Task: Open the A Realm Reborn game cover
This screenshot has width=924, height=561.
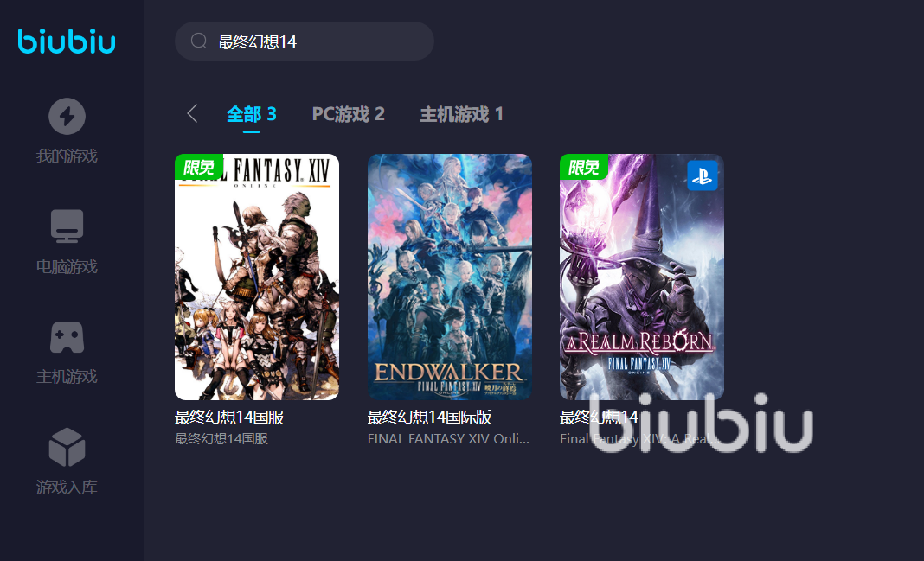Action: [642, 277]
